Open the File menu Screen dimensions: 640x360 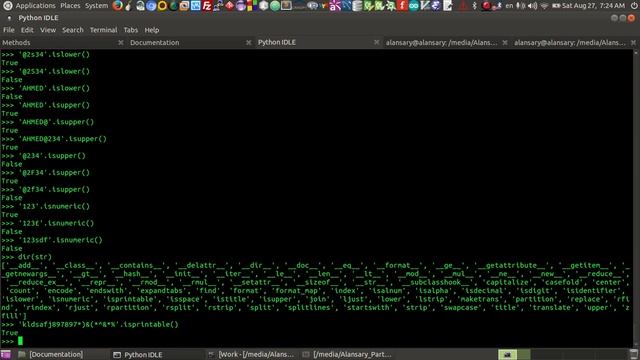pos(9,30)
